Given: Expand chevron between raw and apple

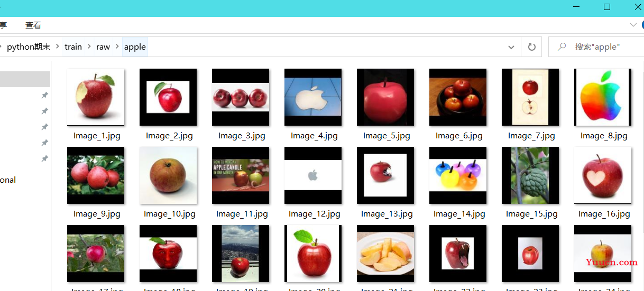Looking at the screenshot, I should click(117, 46).
